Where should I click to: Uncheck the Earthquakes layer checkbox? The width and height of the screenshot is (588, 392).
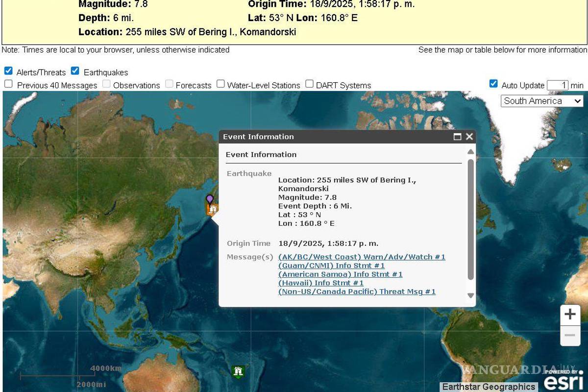(74, 71)
